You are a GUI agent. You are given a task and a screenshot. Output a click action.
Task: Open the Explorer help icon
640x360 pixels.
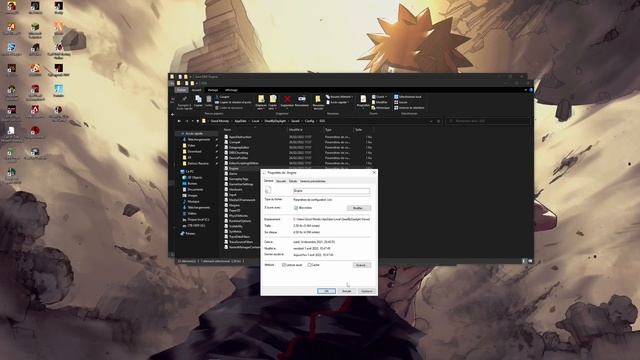[531, 90]
